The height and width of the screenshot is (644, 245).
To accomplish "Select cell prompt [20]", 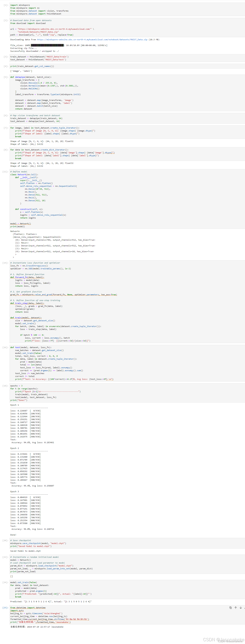I will pos(5,540).
